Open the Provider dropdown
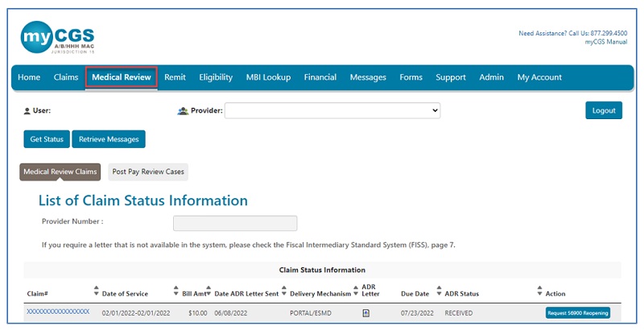Image resolution: width=644 pixels, height=330 pixels. point(332,110)
